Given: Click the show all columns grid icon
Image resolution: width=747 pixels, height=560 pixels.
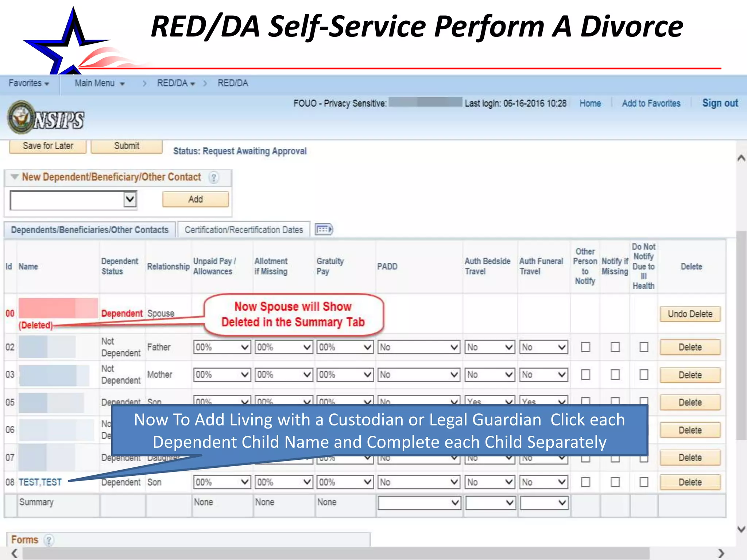Looking at the screenshot, I should click(x=324, y=230).
